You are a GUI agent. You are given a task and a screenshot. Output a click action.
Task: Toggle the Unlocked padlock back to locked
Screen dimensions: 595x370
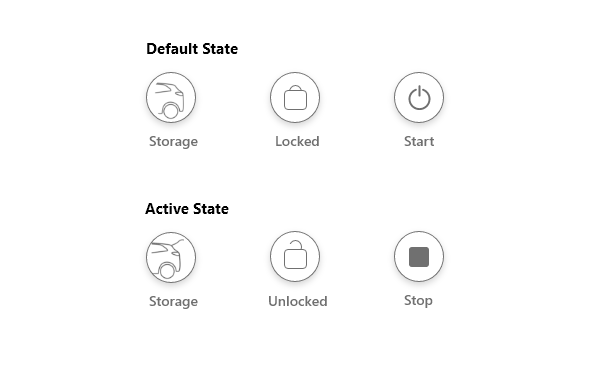pyautogui.click(x=295, y=257)
